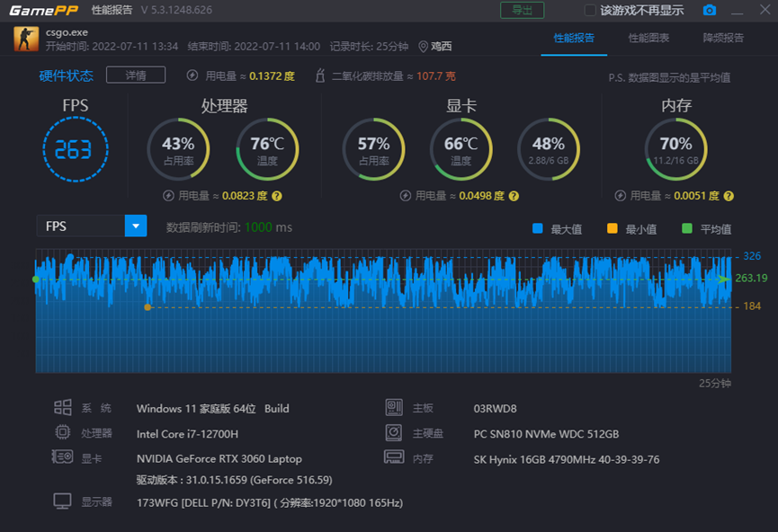The width and height of the screenshot is (778, 532).
Task: Click the help icon beside GPU power usage
Action: [x=514, y=196]
